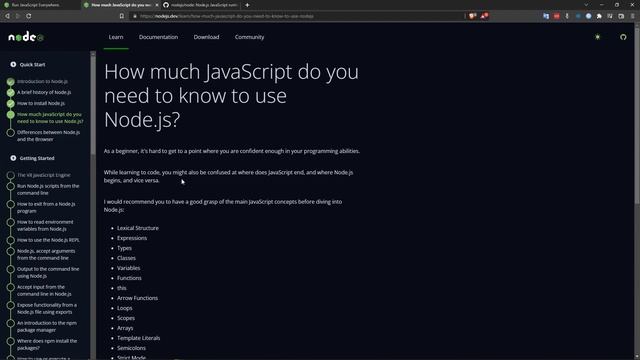The height and width of the screenshot is (360, 640).
Task: Open the translate extension icon
Action: coord(546,16)
